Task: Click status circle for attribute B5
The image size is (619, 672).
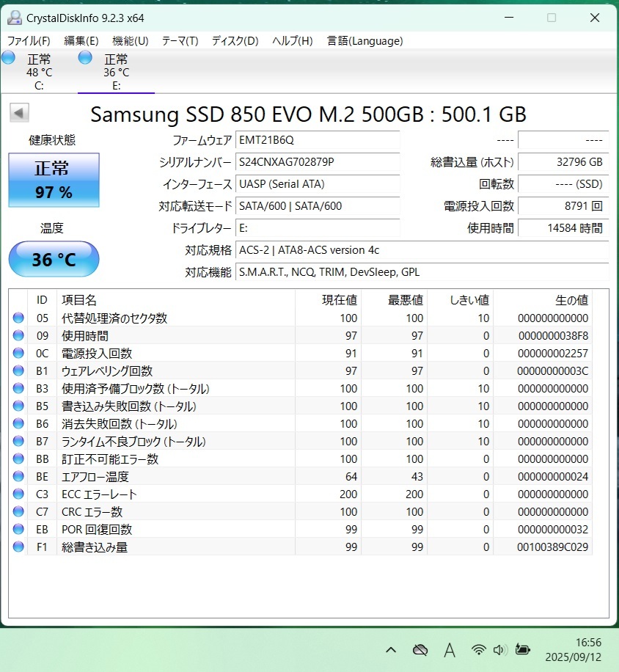Action: pos(18,406)
